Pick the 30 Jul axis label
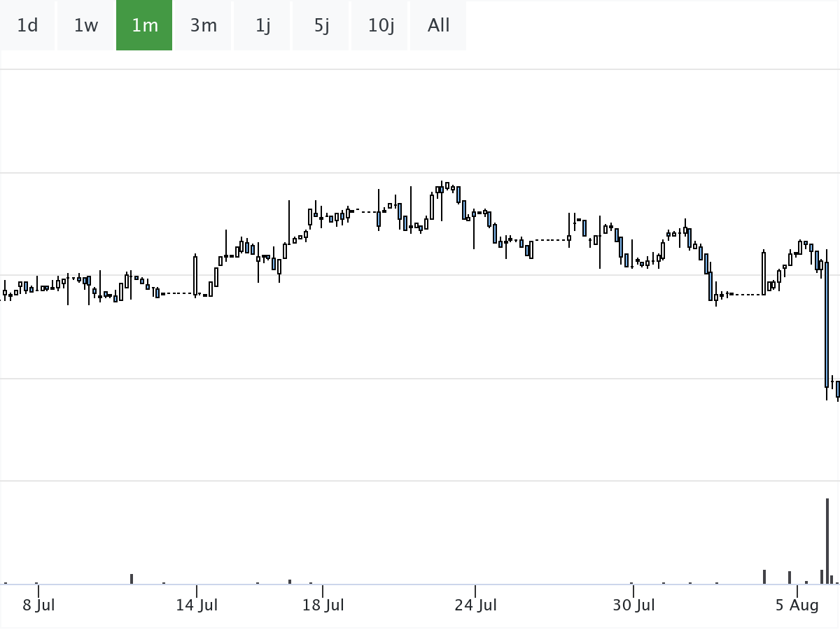The image size is (840, 630). click(x=633, y=605)
